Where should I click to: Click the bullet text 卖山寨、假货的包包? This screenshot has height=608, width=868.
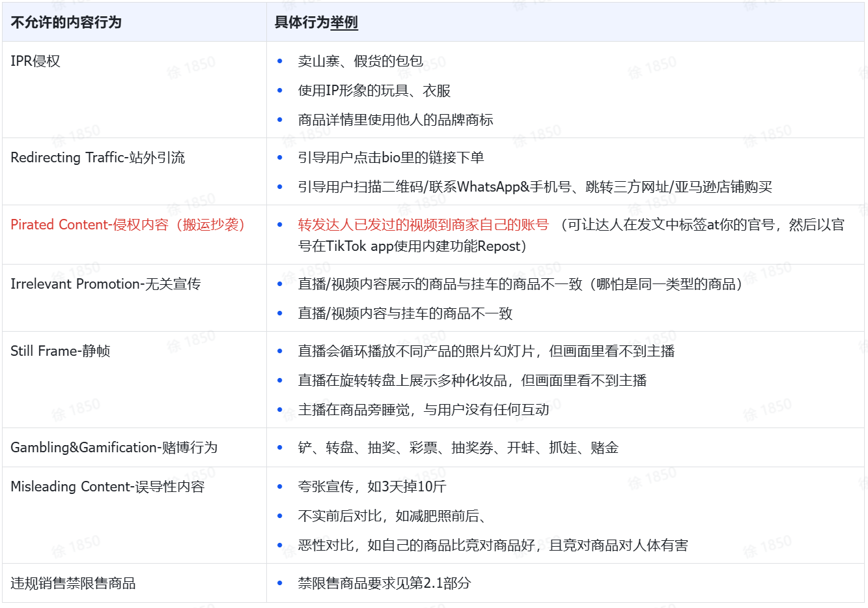[x=361, y=61]
